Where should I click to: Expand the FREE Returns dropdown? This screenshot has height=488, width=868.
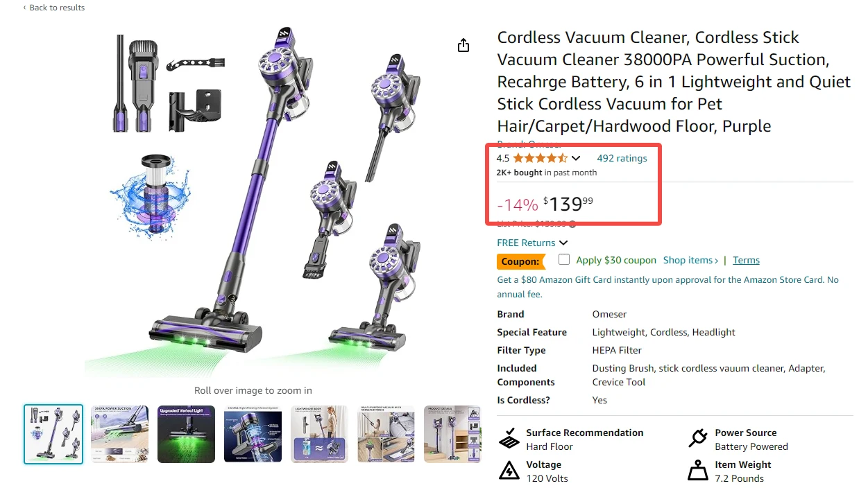click(x=563, y=243)
